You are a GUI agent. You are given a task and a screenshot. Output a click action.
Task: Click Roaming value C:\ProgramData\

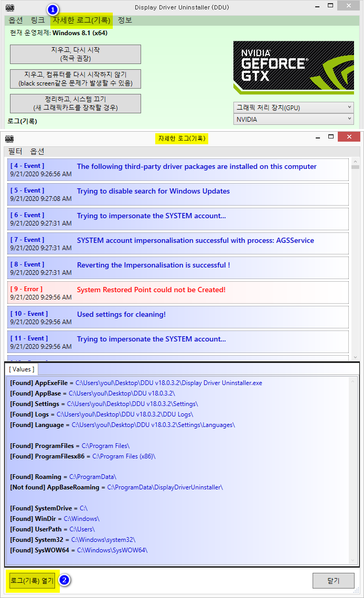point(93,477)
